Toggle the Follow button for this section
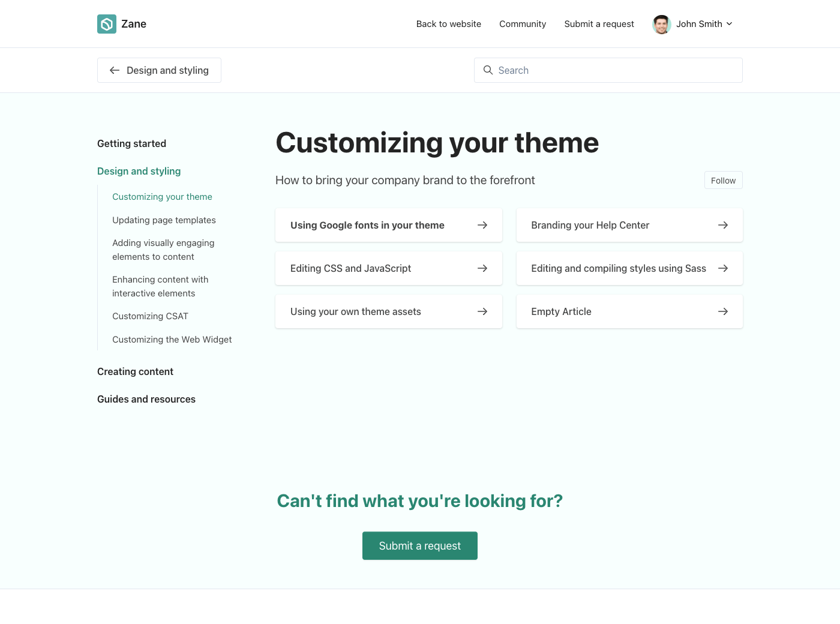 [723, 181]
